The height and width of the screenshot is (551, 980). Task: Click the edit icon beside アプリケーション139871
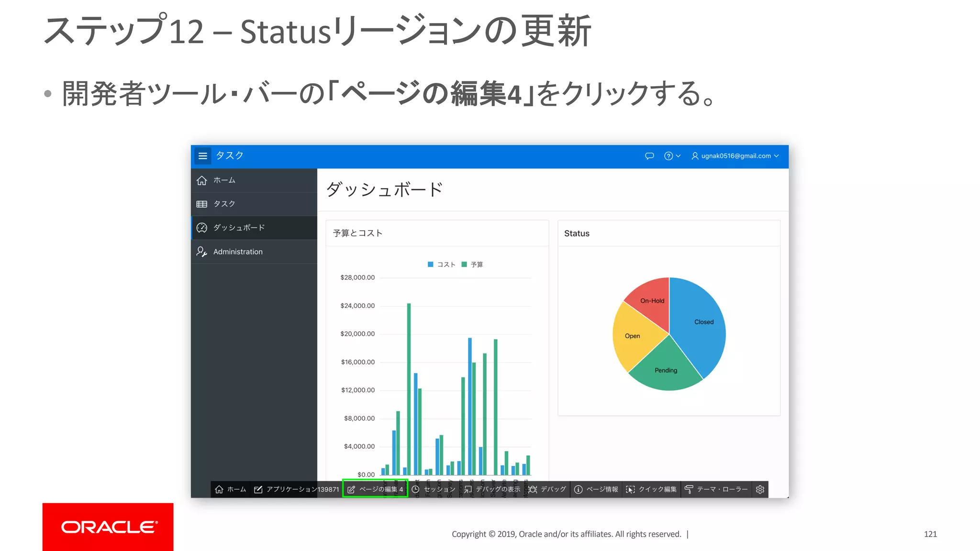pyautogui.click(x=258, y=489)
